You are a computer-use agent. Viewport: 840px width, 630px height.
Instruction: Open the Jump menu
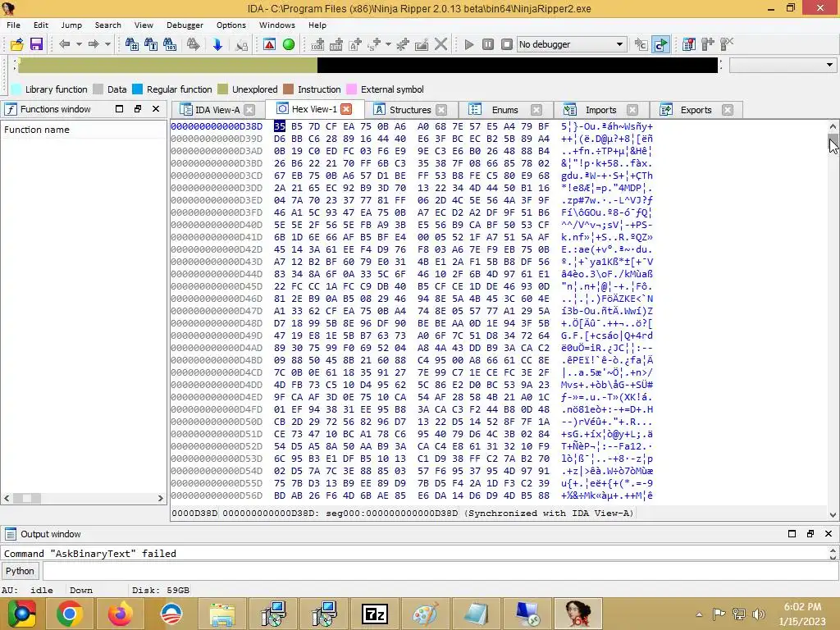[71, 25]
